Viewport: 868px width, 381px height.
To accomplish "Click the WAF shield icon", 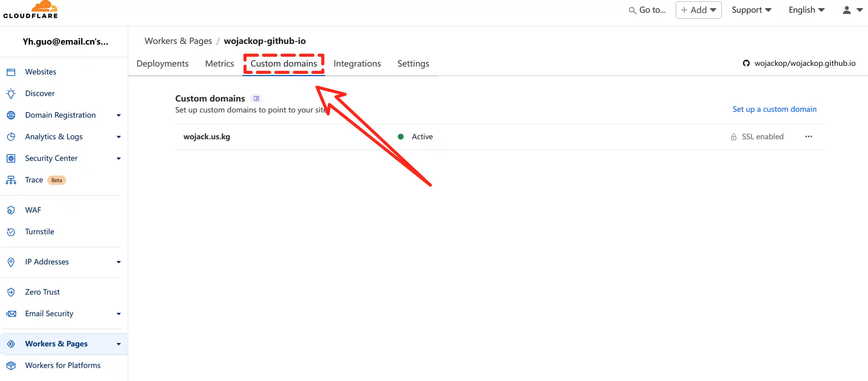I will point(11,210).
